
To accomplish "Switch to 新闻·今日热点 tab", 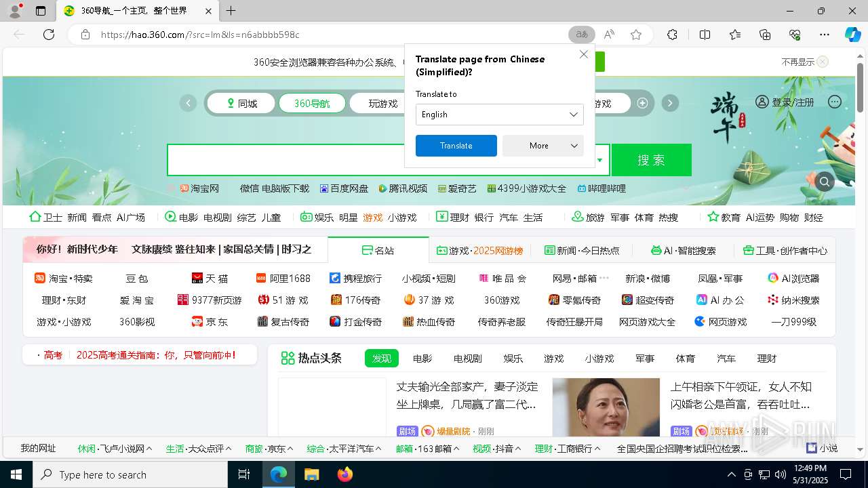I will point(582,250).
